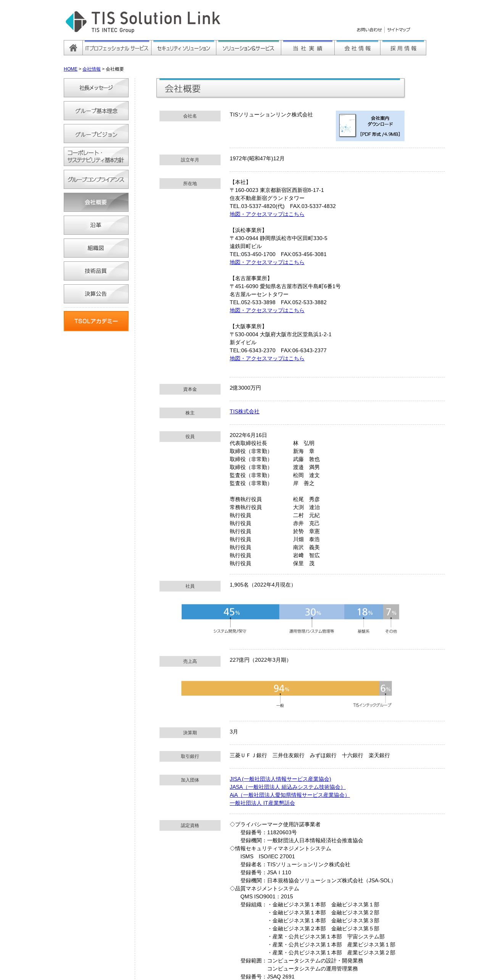Screen dimensions: 490x980
Task: Click the orange TSOLアカデミー button
Action: click(x=96, y=321)
